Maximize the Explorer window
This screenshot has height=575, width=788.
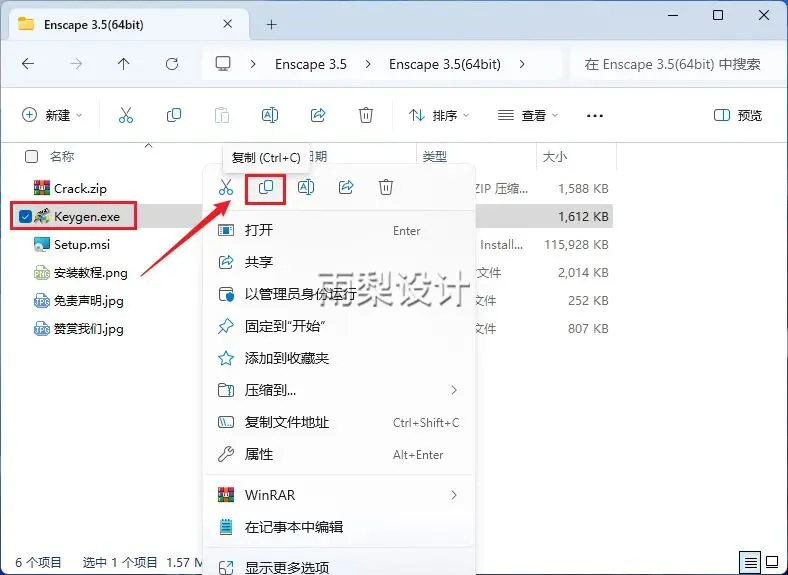click(718, 15)
